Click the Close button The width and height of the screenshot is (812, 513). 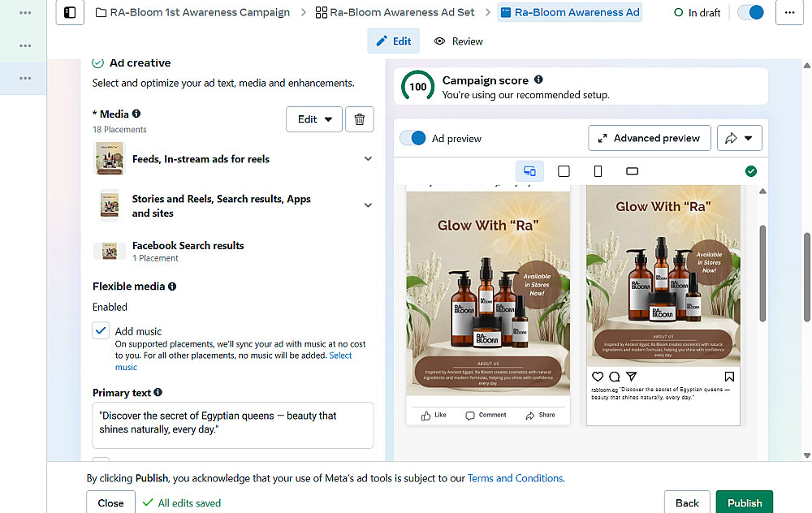[110, 502]
